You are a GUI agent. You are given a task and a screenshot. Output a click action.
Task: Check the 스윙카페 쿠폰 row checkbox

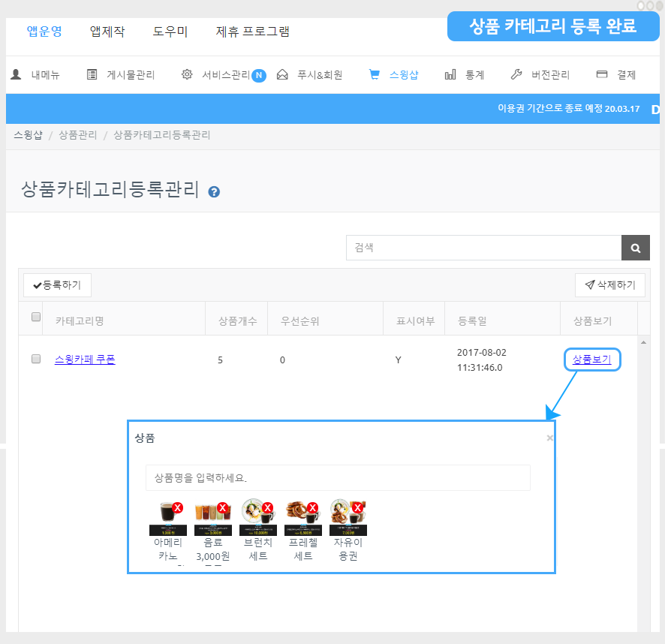coord(36,360)
